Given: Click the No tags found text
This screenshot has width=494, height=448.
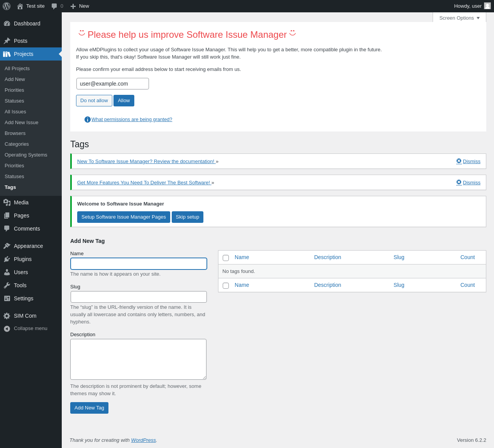Looking at the screenshot, I should (x=239, y=271).
